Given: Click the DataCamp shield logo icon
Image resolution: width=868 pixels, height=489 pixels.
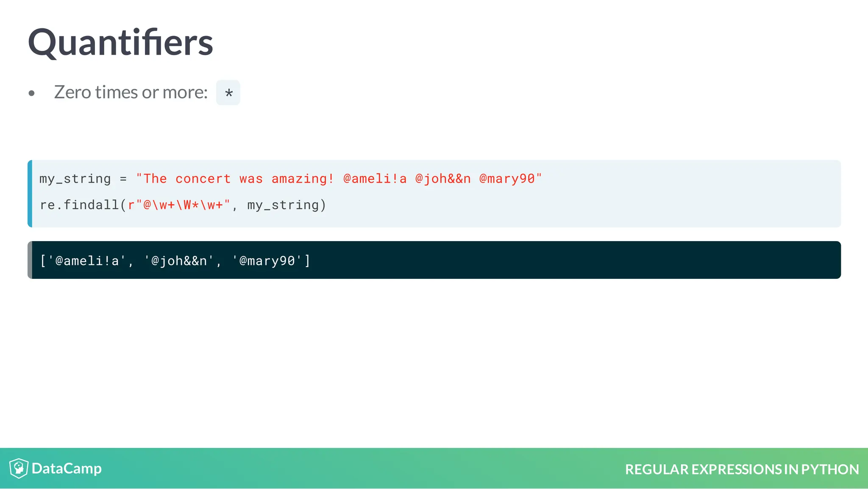Looking at the screenshot, I should 19,468.
